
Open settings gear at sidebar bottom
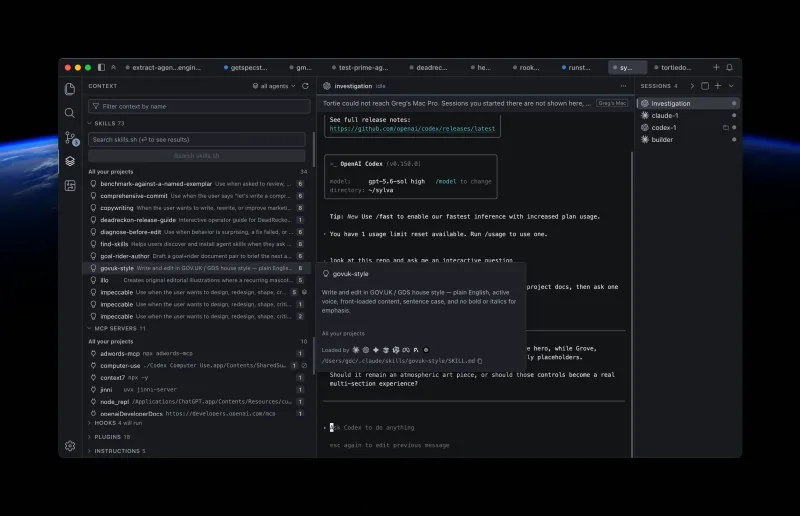(x=70, y=446)
